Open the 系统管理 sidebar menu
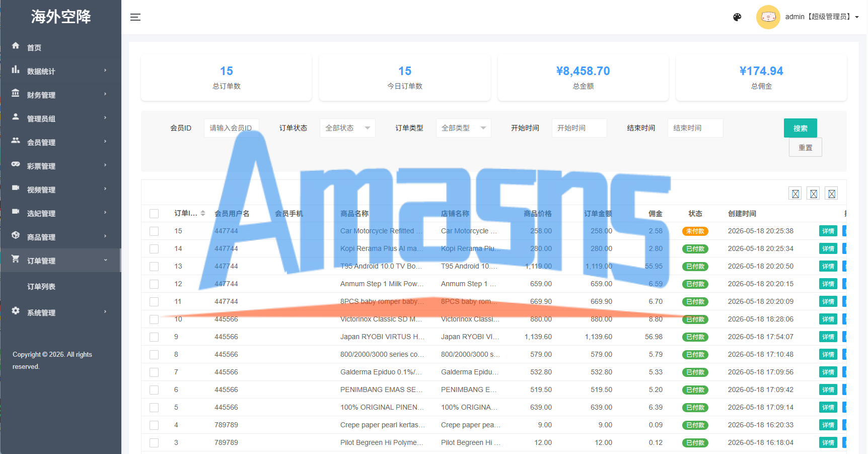868x454 pixels. pos(60,312)
